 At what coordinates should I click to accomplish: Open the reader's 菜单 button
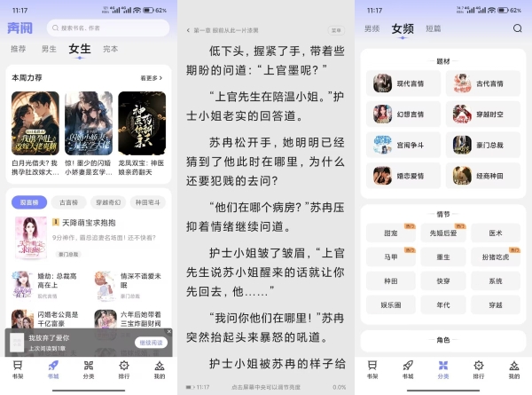(336, 30)
